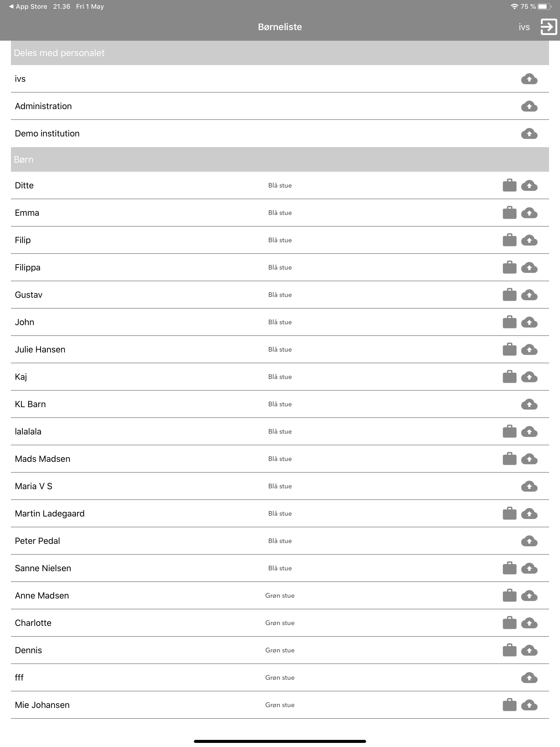Image resolution: width=560 pixels, height=747 pixels.
Task: Tap cloud upload icon for Administration
Action: (x=529, y=106)
